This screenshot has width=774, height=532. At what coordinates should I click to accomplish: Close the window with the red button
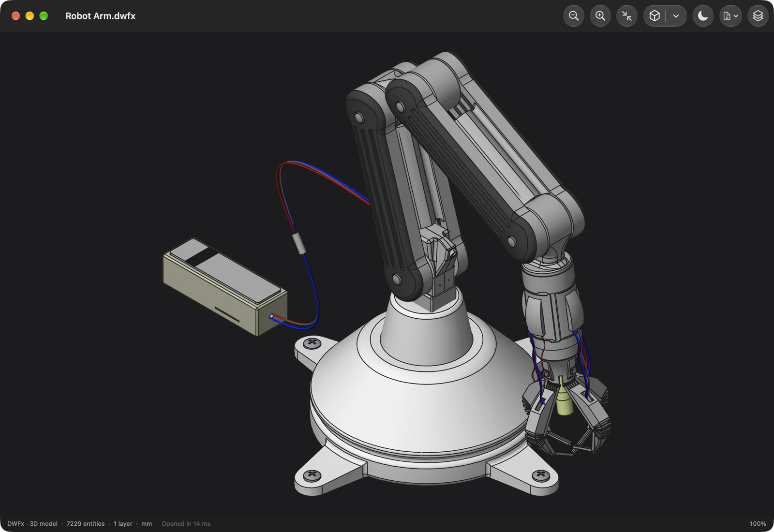coord(15,16)
